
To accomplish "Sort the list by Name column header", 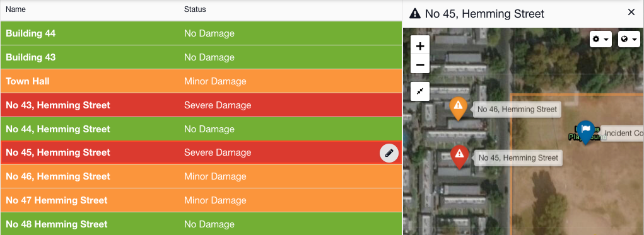I will (x=16, y=9).
